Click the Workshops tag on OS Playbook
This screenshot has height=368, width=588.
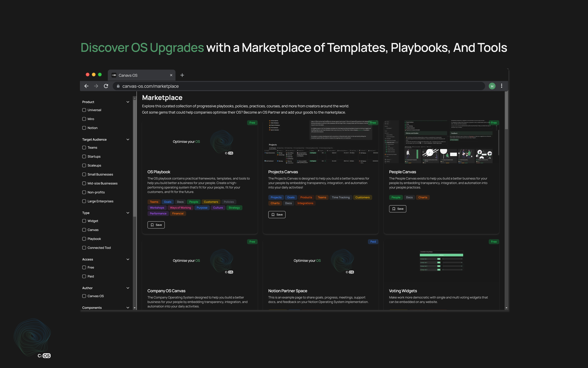(x=157, y=208)
